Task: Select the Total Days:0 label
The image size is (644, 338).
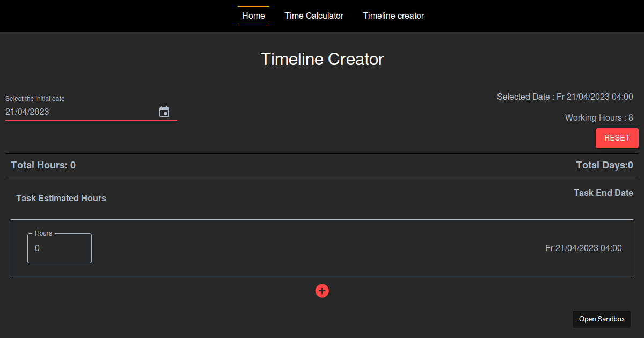Action: click(605, 165)
